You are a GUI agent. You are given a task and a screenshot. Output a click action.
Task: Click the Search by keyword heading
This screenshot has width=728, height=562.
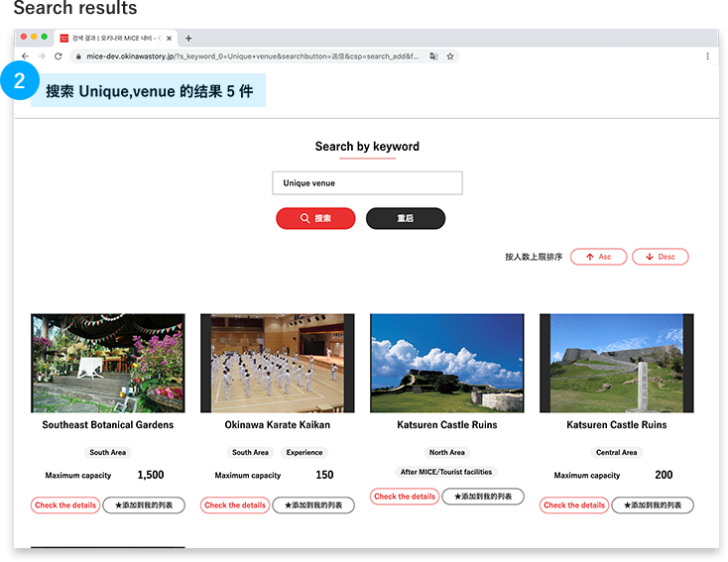367,147
